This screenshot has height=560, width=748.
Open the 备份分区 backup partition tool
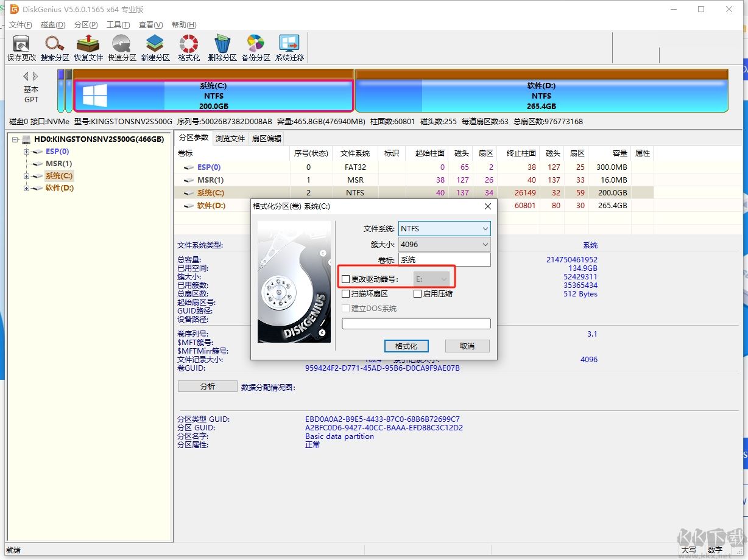255,48
